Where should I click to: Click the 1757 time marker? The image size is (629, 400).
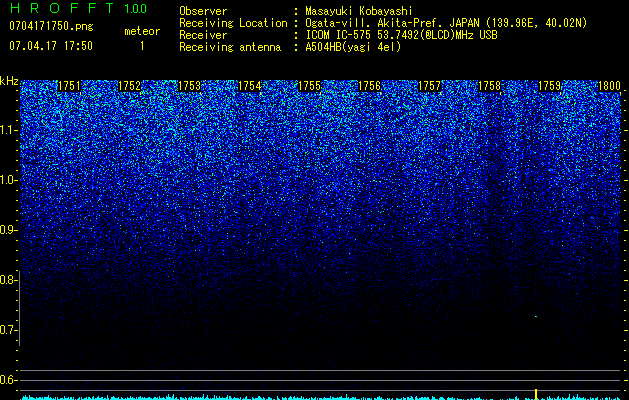pyautogui.click(x=430, y=86)
